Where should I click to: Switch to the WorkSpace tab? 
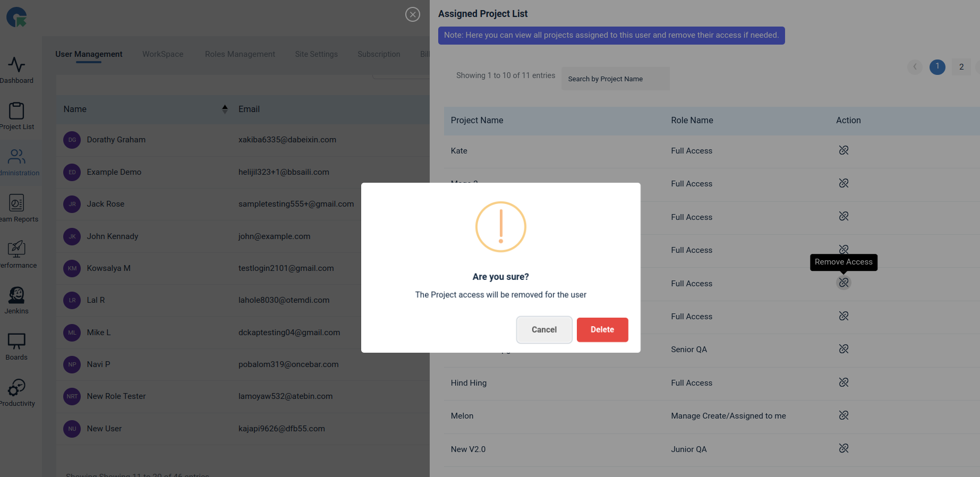163,54
